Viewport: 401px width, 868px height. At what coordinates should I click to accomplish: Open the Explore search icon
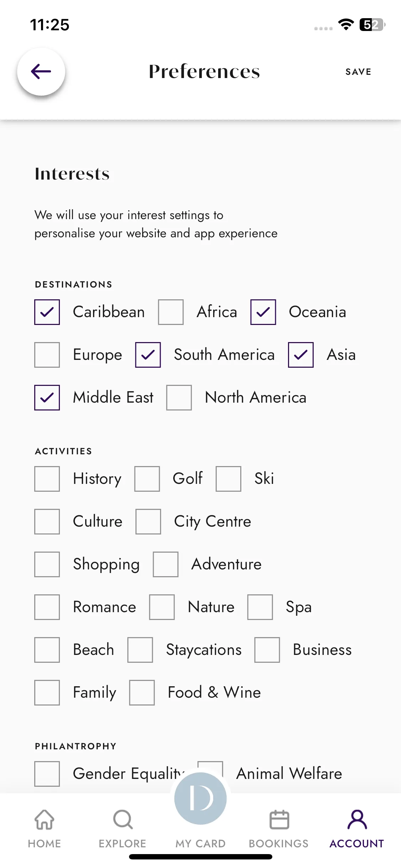click(x=123, y=820)
